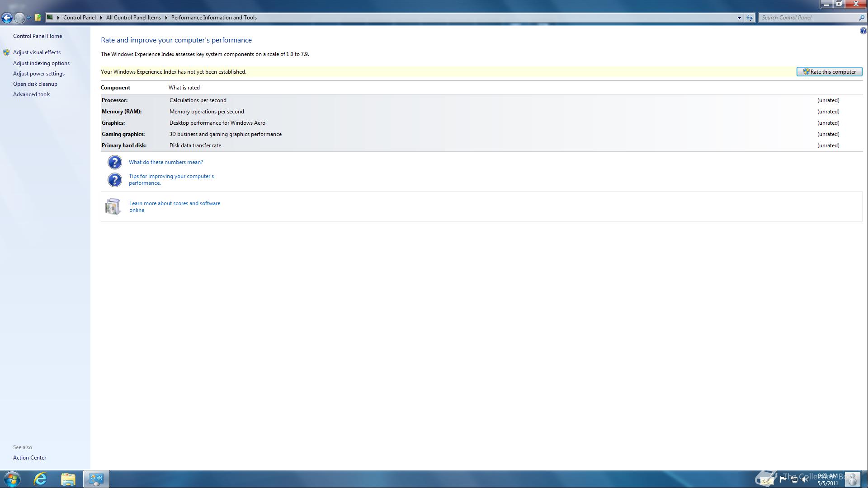Open network status tray icon

794,479
